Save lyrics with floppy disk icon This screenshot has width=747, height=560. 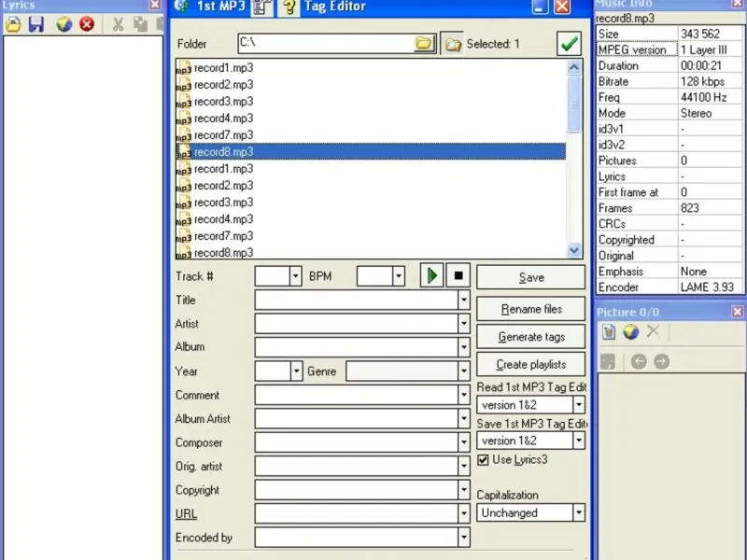click(36, 24)
